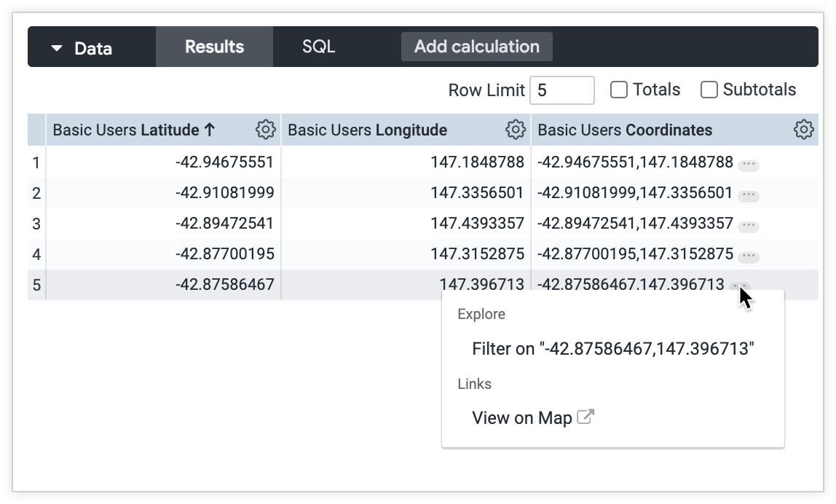
Task: Click the sort arrow next to Basic Users Latitude
Action: [x=210, y=129]
